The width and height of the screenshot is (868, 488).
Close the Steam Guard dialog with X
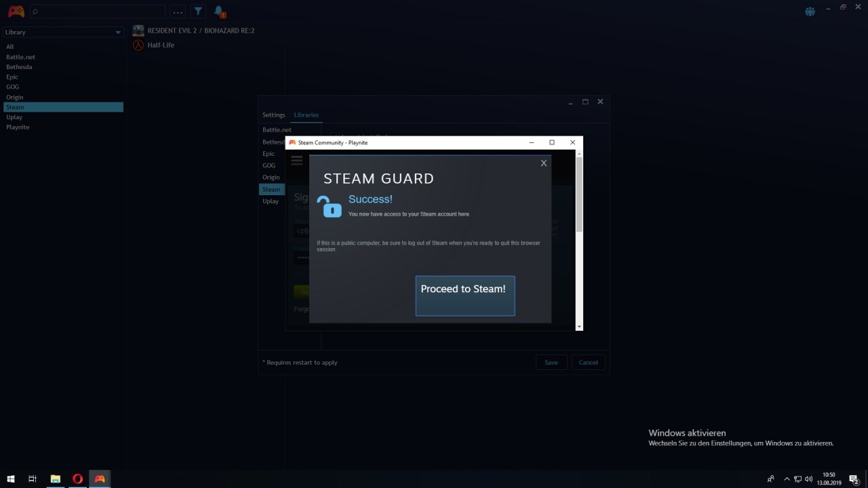543,163
